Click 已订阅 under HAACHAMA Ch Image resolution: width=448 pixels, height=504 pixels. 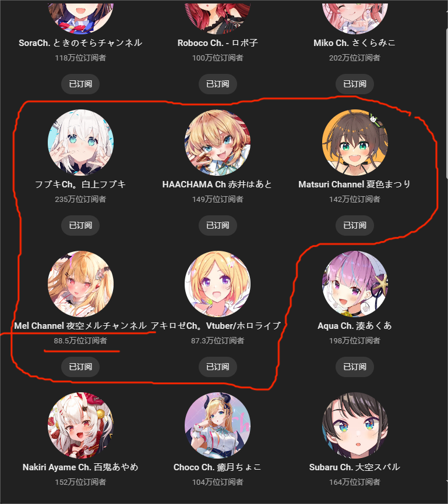pyautogui.click(x=217, y=225)
